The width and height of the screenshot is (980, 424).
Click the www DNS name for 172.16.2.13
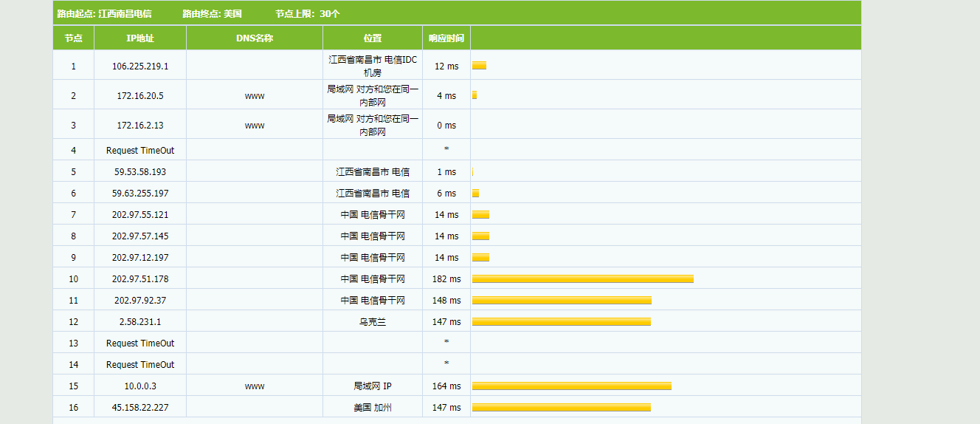(x=255, y=126)
